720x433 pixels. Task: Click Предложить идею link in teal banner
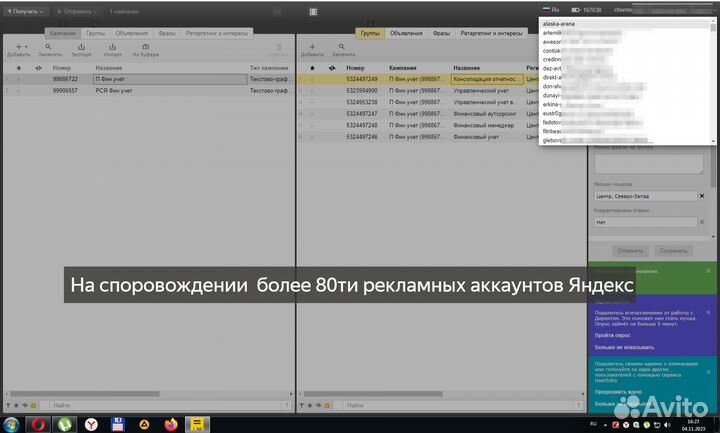point(618,392)
